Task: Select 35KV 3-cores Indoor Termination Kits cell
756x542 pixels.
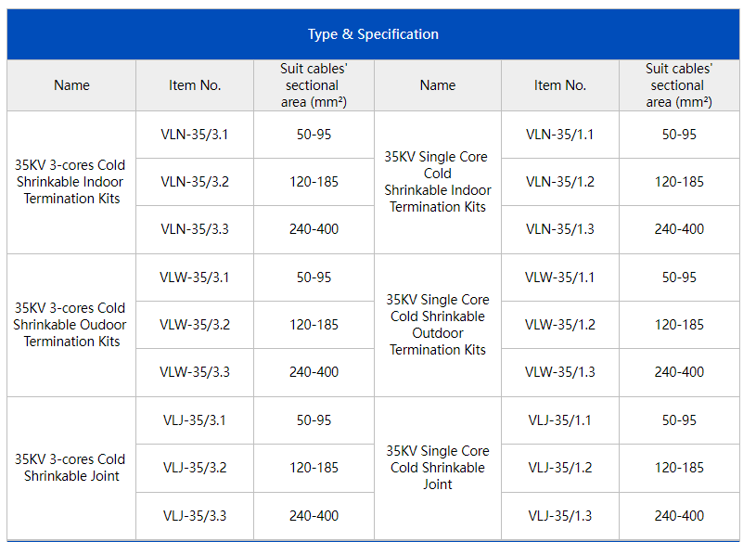Action: [71, 182]
